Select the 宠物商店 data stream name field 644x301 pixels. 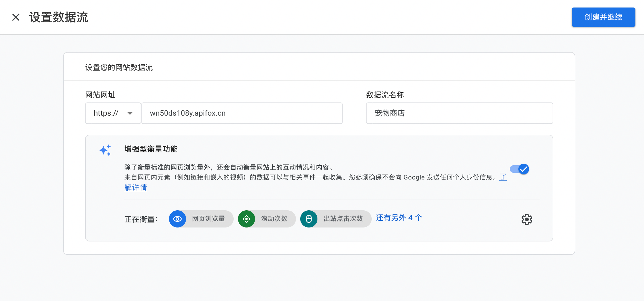click(x=459, y=113)
